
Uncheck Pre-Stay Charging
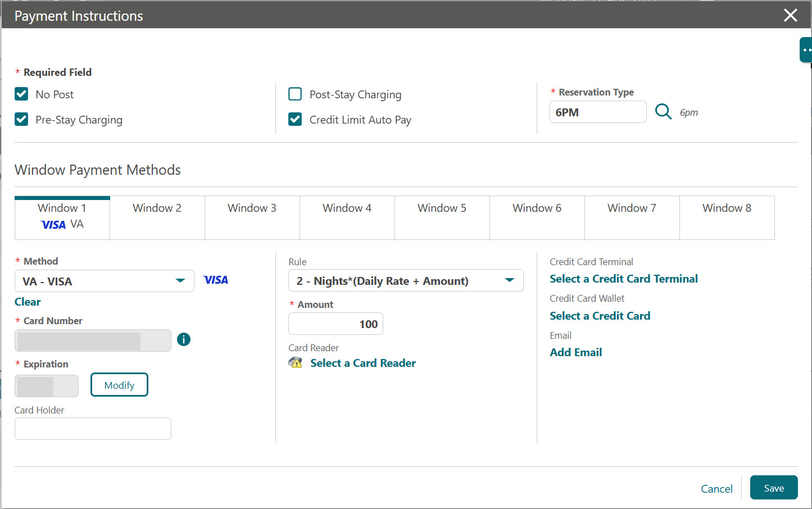pyautogui.click(x=21, y=119)
